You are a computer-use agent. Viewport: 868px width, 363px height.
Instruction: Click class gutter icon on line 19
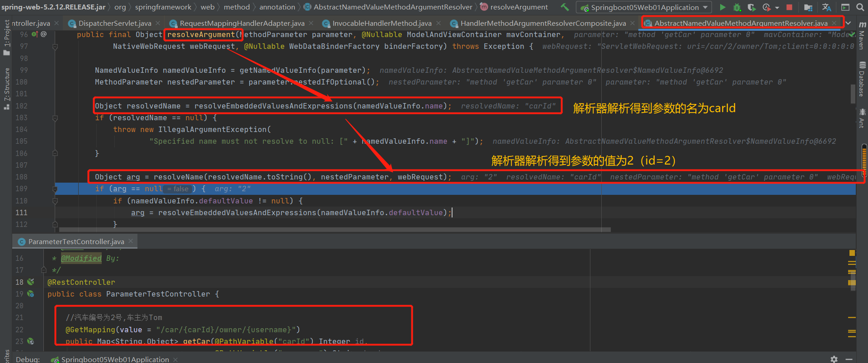30,294
